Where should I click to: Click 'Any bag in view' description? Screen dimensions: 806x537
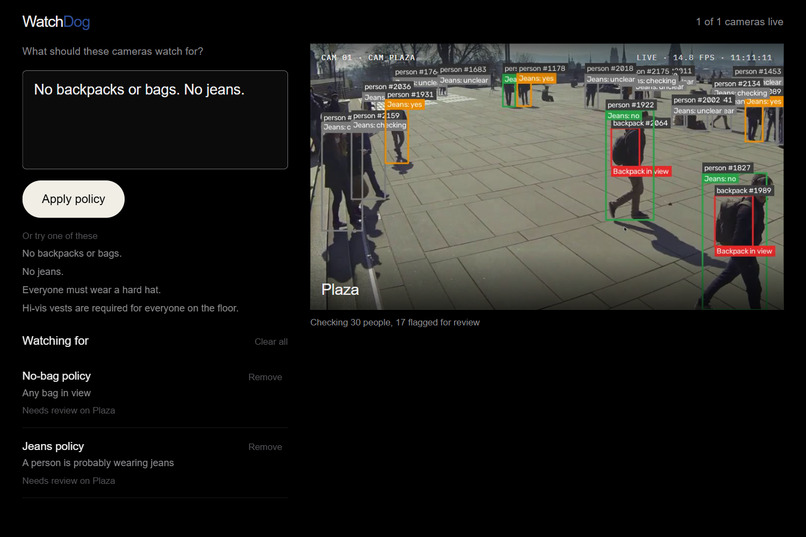(x=57, y=393)
